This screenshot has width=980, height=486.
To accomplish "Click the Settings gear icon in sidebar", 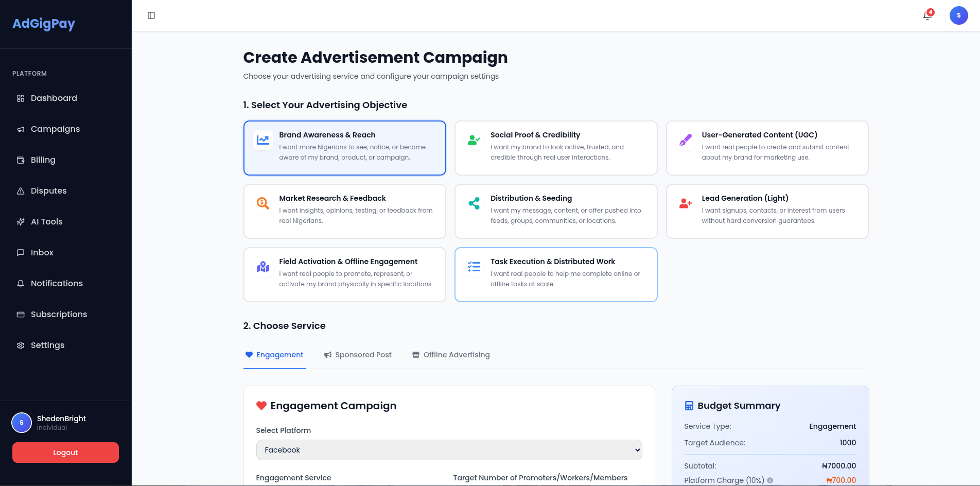I will click(21, 345).
